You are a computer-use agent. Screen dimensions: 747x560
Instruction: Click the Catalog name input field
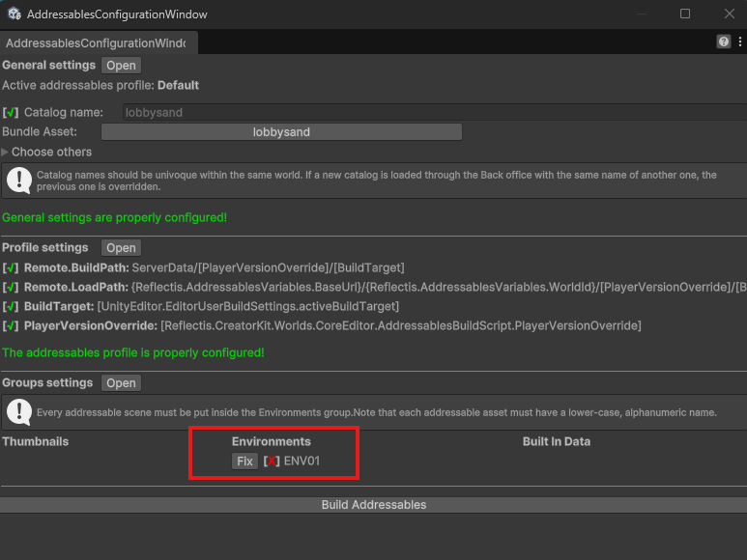[435, 112]
